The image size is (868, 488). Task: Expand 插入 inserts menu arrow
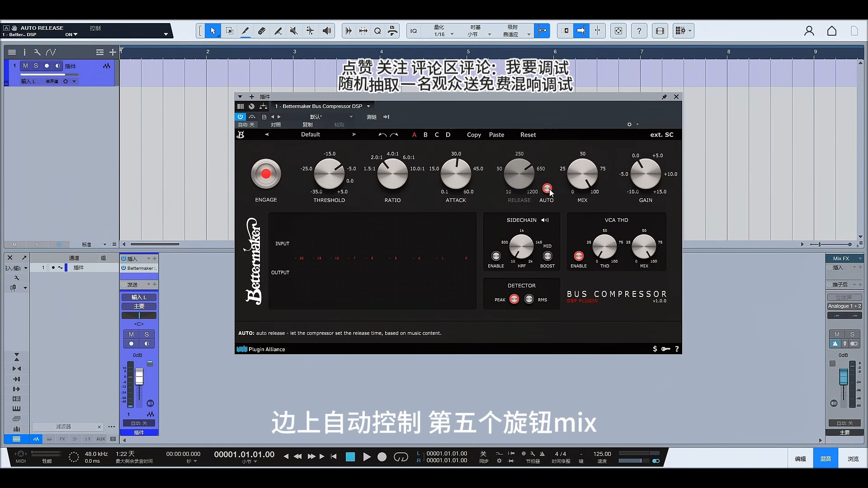coord(148,258)
